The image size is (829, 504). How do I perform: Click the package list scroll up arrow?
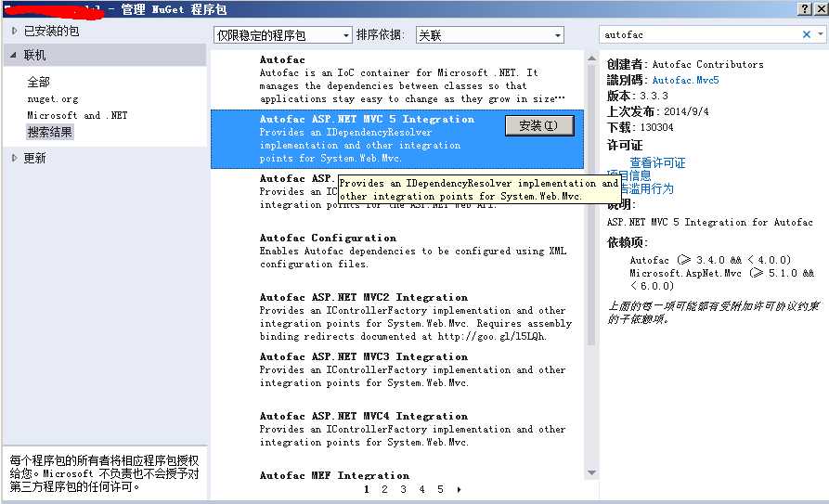591,58
